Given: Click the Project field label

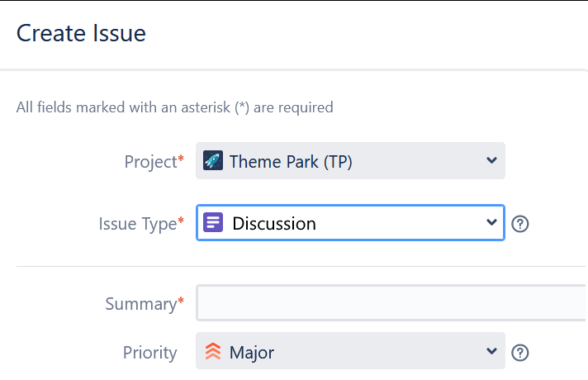Looking at the screenshot, I should (x=151, y=162).
